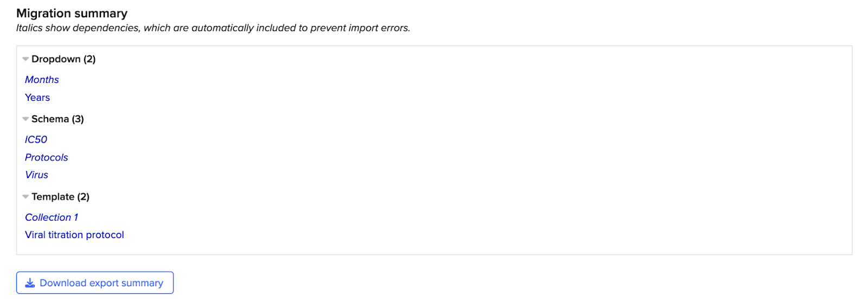
Task: Open the Virus schema link
Action: tap(36, 175)
